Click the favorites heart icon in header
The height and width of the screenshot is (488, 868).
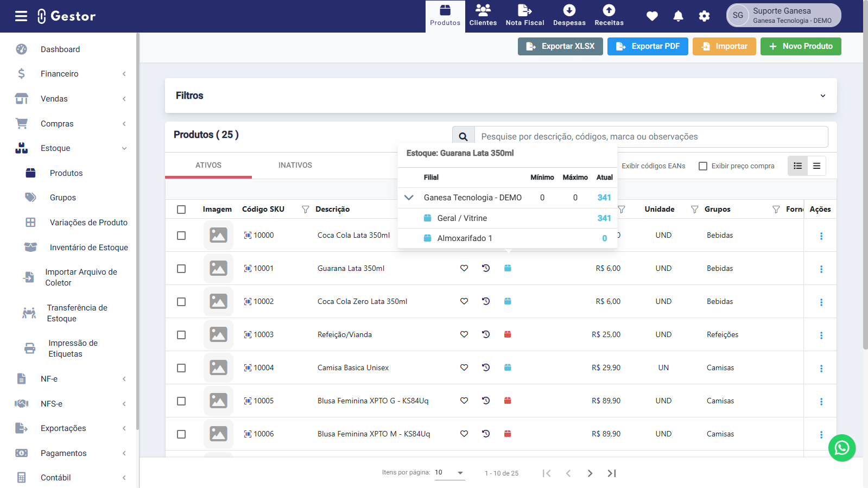[652, 16]
